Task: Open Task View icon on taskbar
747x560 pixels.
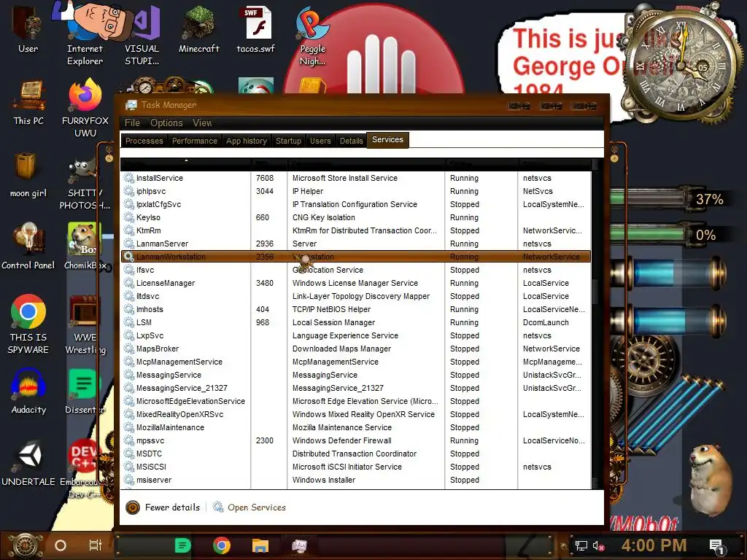Action: [96, 545]
